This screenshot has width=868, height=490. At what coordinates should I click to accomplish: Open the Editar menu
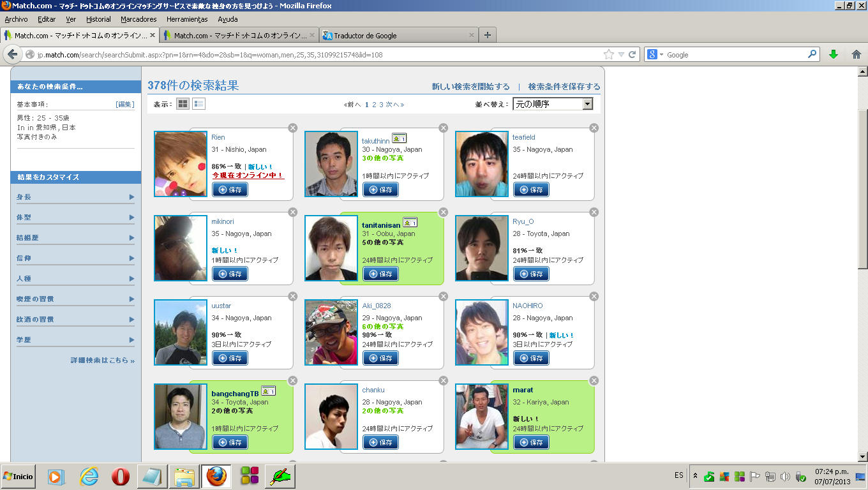pos(47,19)
